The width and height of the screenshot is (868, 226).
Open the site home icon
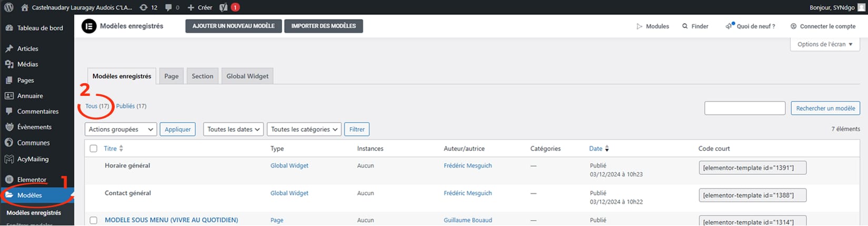point(25,7)
